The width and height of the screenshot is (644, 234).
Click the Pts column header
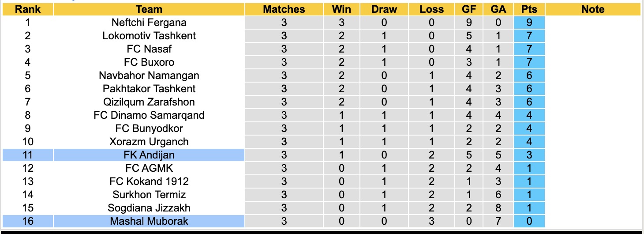(529, 9)
